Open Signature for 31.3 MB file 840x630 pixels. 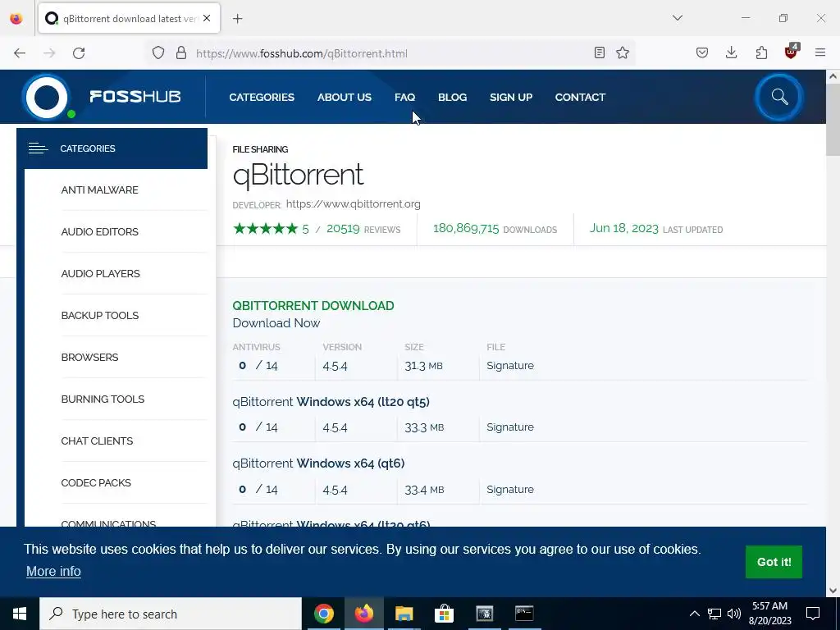(510, 366)
